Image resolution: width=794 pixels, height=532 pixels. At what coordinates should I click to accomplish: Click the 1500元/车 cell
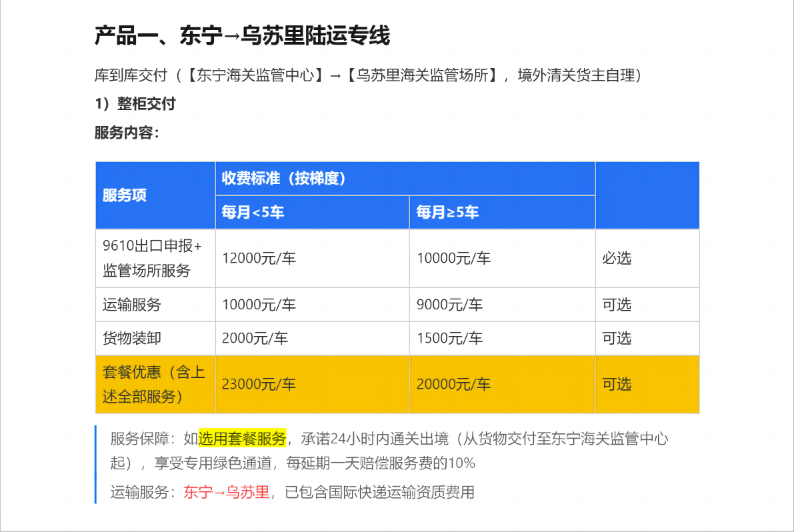tap(502, 338)
